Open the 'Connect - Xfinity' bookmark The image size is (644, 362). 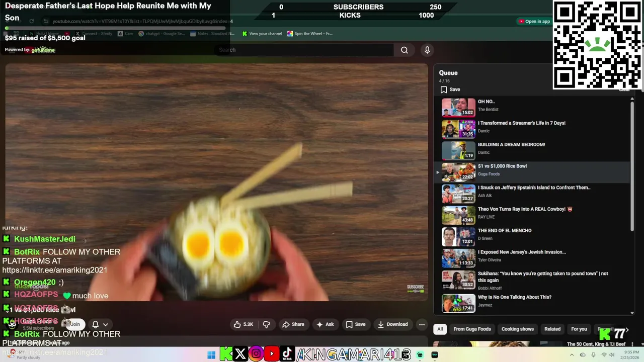tap(94, 34)
